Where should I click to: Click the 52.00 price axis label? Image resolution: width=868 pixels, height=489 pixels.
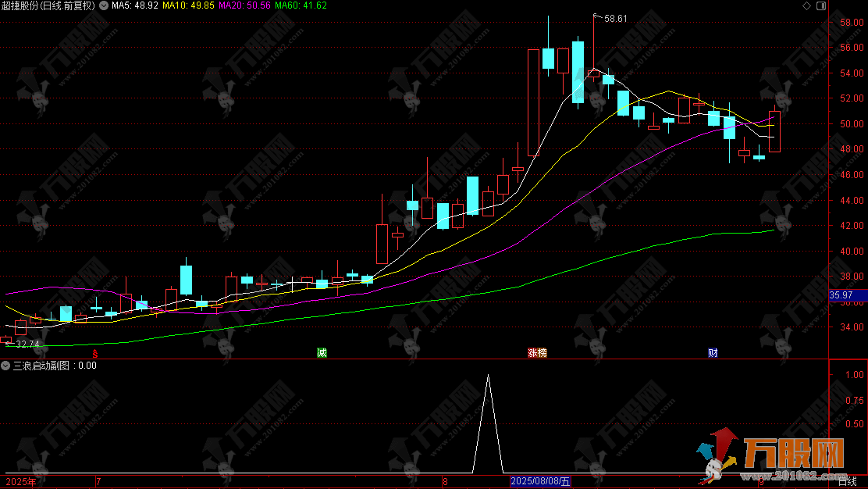852,98
